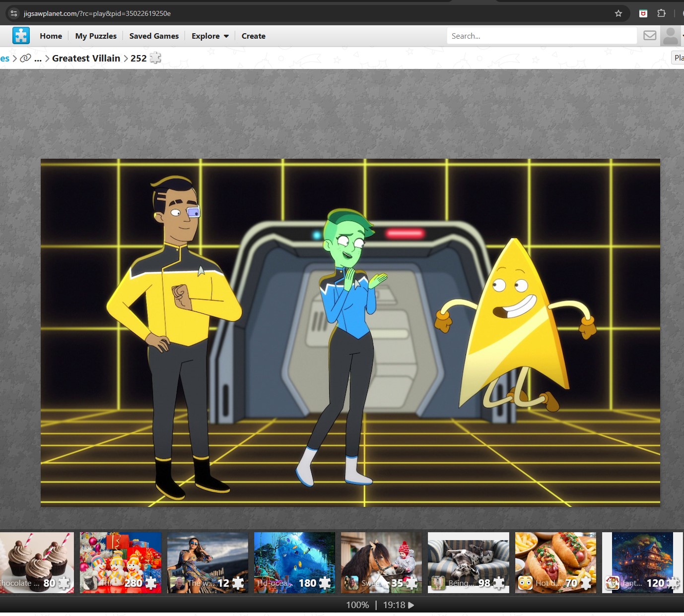
Task: Open the messages envelope icon
Action: 650,35
